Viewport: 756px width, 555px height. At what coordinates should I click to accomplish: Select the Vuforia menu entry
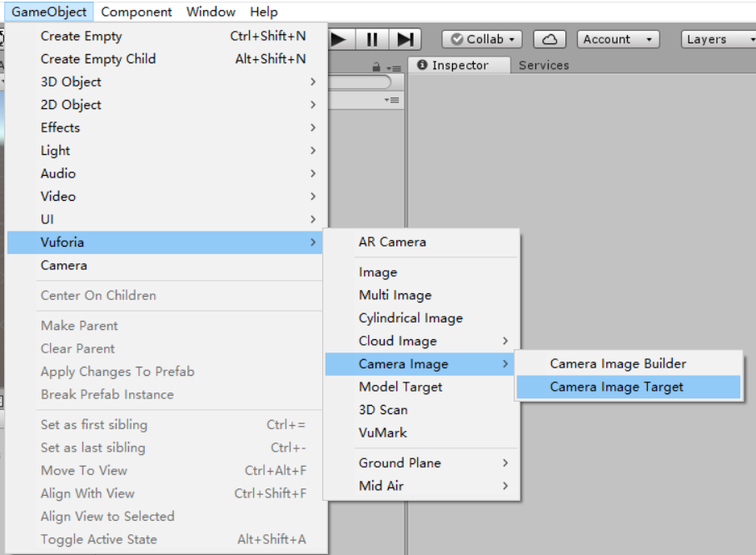click(x=165, y=242)
